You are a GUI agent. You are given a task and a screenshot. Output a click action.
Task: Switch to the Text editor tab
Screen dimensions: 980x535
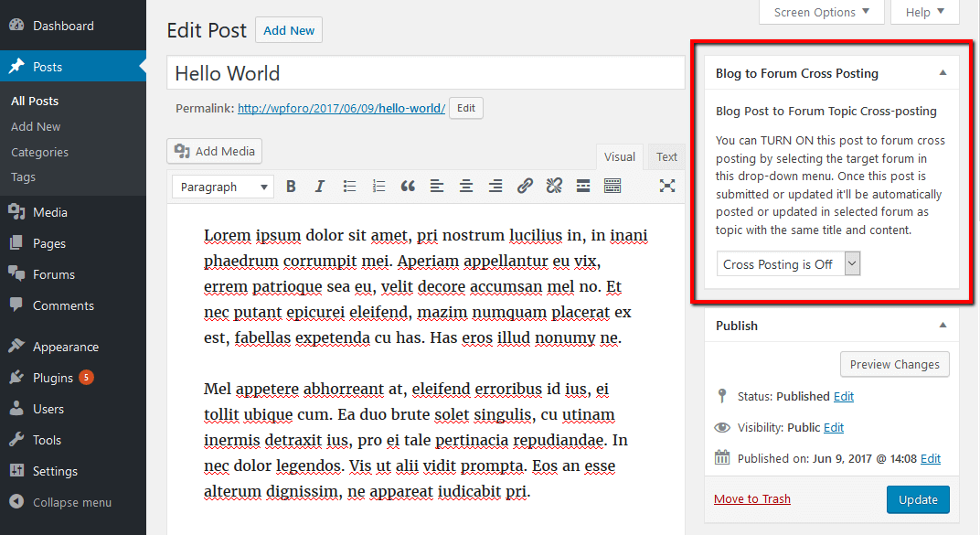(x=666, y=155)
